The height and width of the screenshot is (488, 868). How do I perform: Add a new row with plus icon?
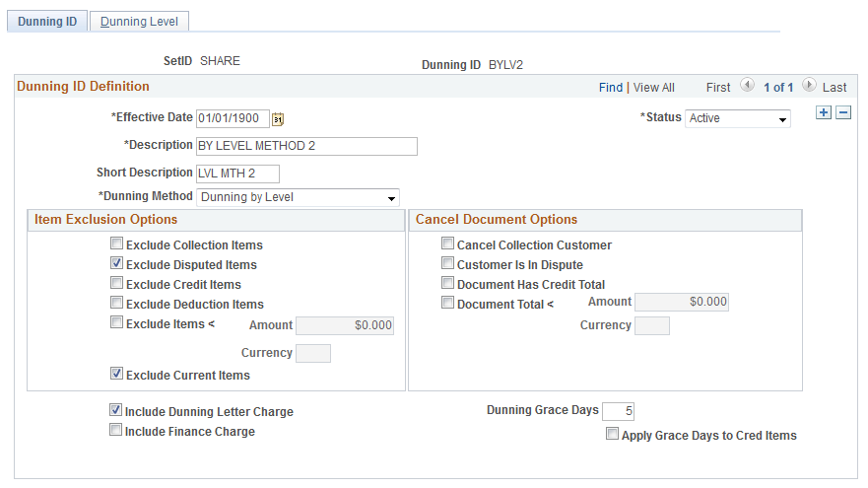click(x=823, y=112)
